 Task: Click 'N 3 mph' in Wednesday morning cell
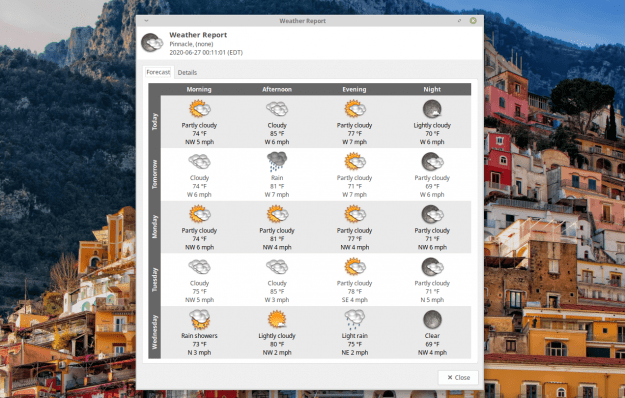click(x=199, y=352)
